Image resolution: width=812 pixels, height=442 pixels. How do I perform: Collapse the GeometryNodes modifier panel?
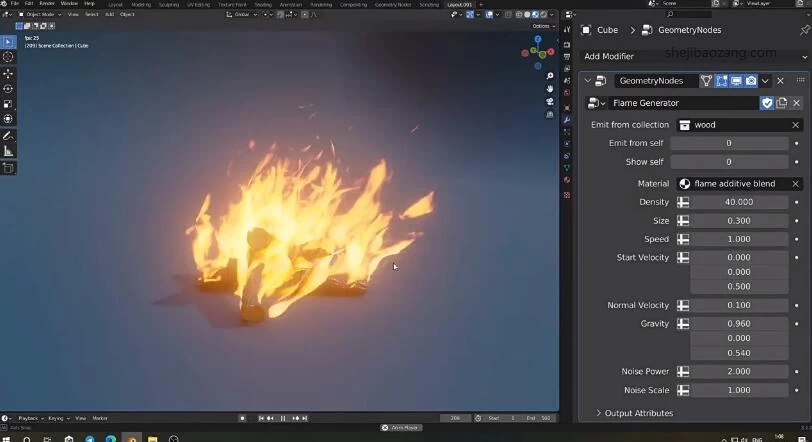(x=587, y=80)
